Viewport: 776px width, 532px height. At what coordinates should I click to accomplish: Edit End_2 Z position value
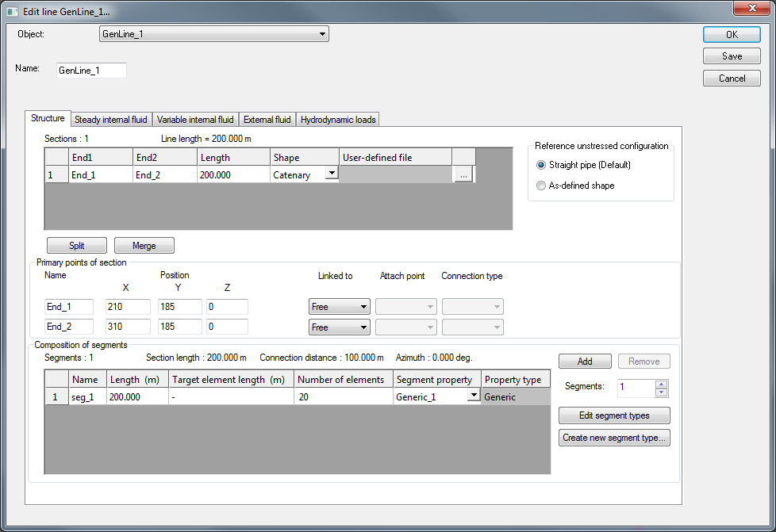[227, 327]
